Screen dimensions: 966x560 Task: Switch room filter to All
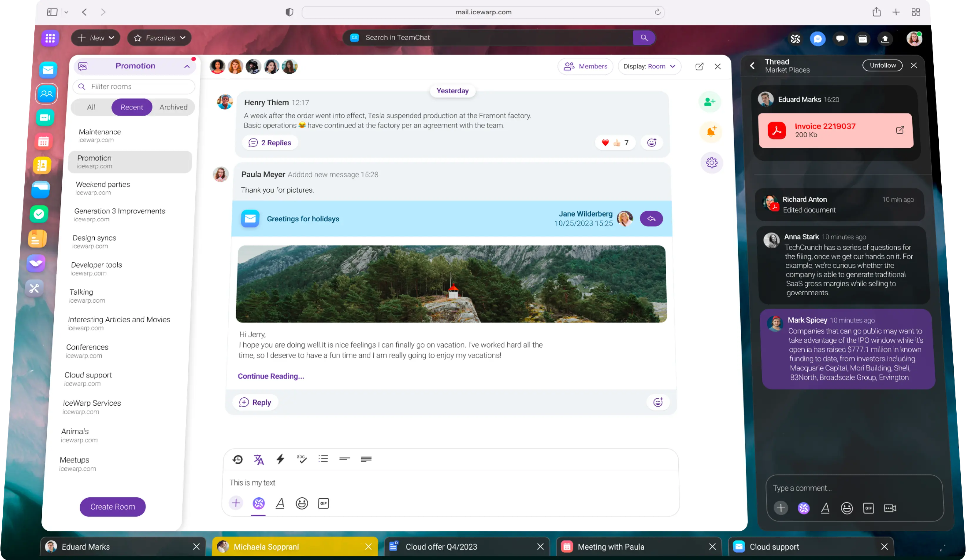coord(91,107)
